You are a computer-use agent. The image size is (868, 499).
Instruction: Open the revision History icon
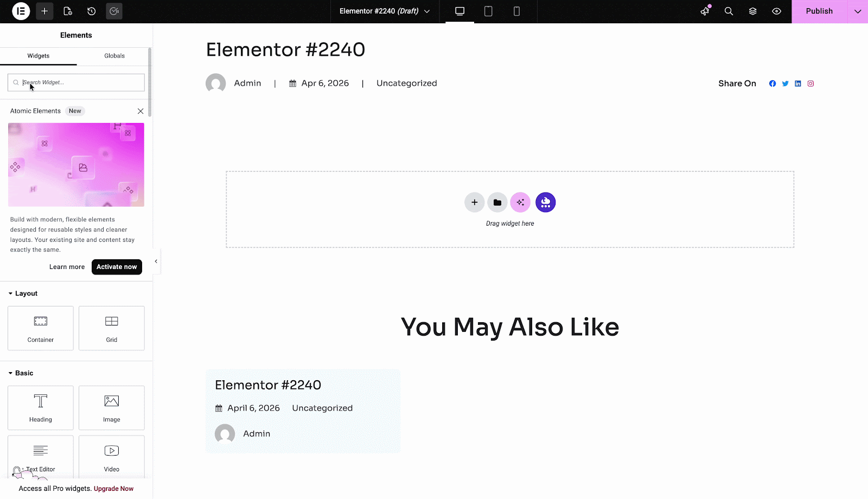pyautogui.click(x=91, y=11)
